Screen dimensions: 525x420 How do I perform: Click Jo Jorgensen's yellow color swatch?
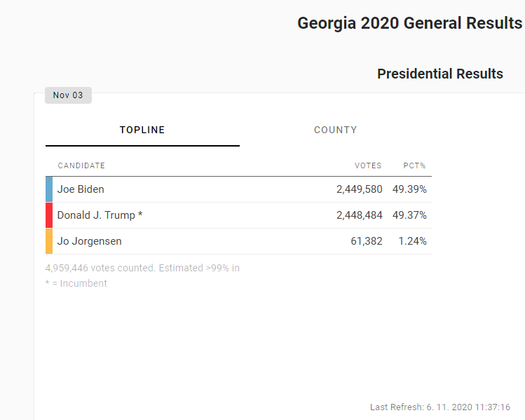coord(49,241)
